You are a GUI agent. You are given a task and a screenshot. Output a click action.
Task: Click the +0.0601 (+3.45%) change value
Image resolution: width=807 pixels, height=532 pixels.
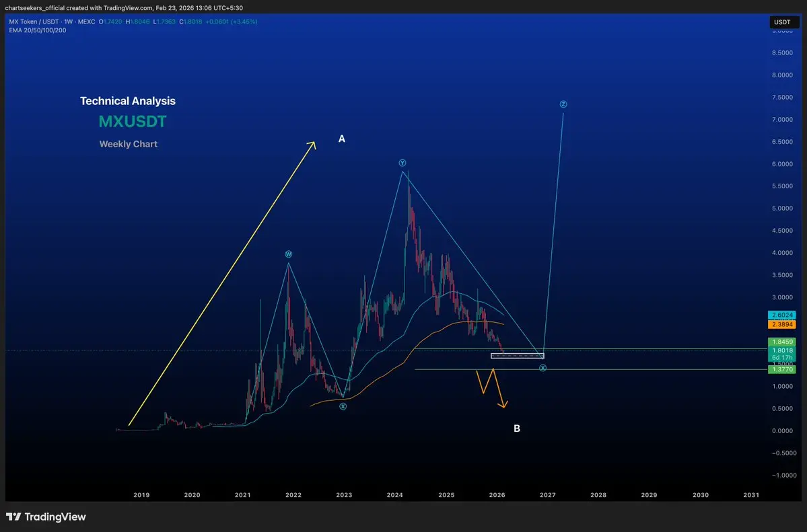(x=231, y=22)
